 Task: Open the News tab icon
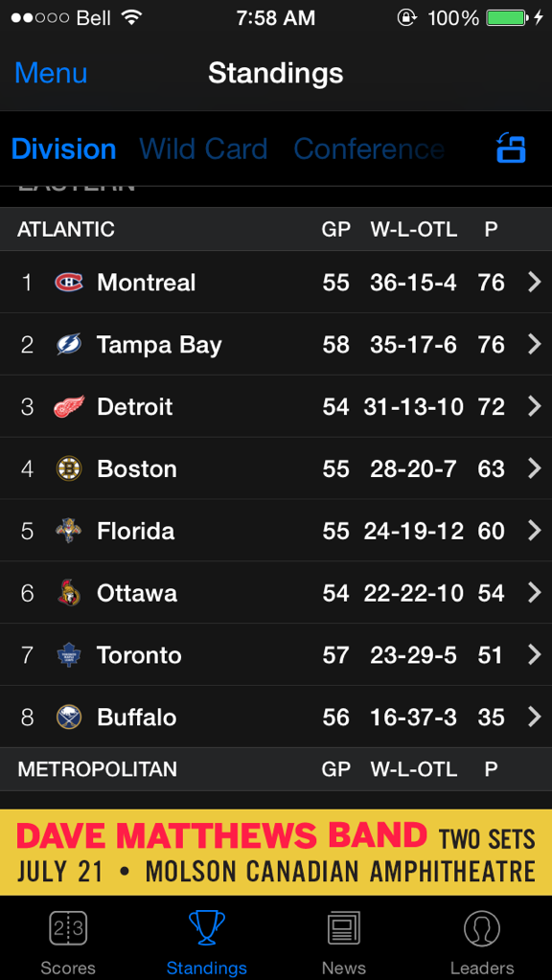click(x=344, y=944)
